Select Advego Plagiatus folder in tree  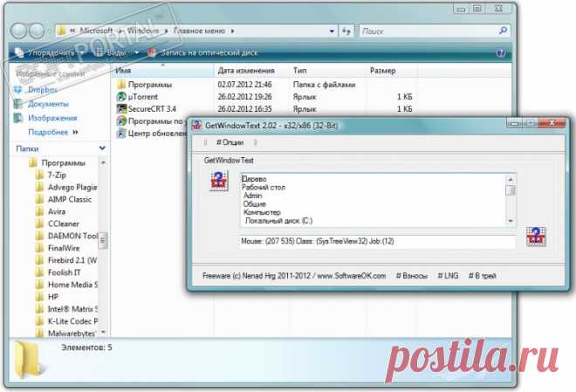(x=72, y=187)
